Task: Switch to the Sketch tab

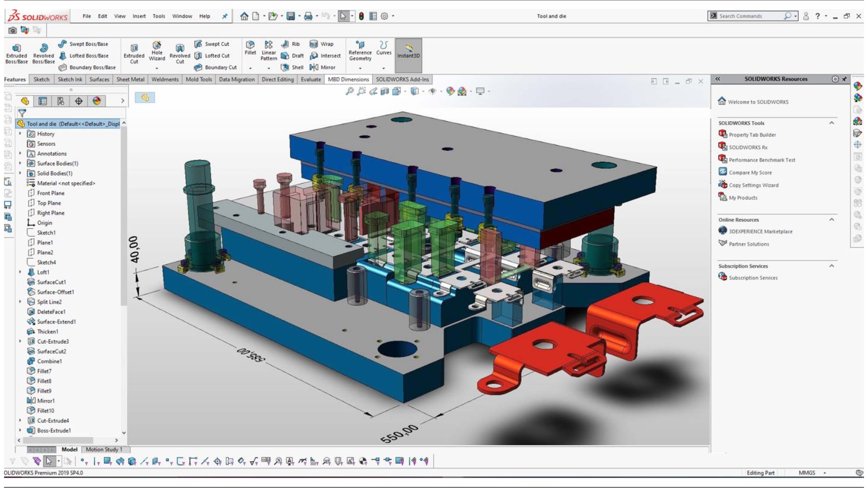Action: (x=41, y=79)
